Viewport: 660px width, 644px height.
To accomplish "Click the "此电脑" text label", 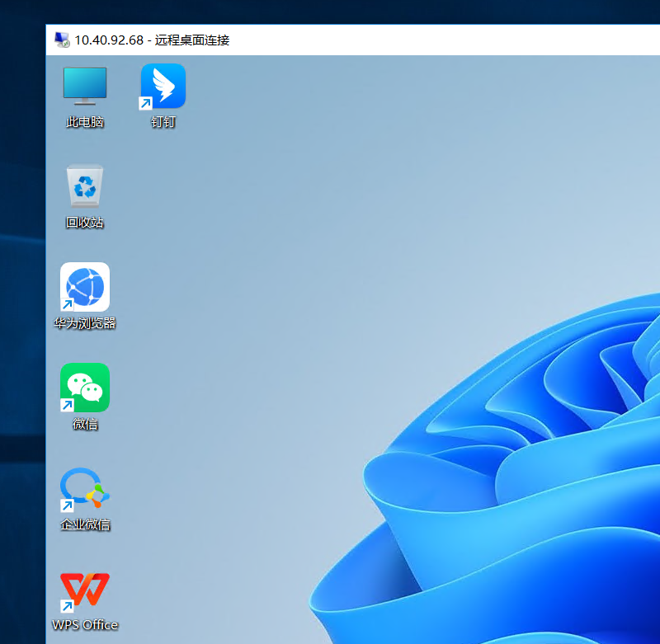I will point(85,122).
